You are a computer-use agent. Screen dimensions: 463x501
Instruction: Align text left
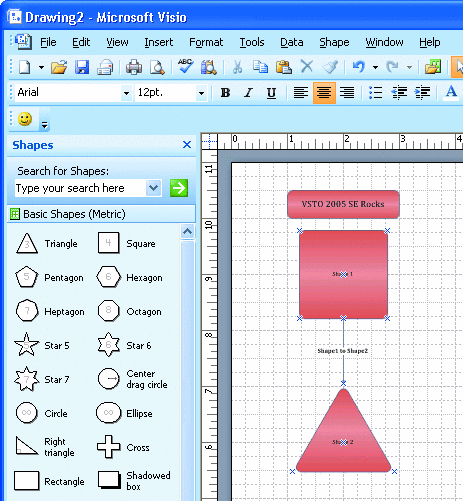301,93
